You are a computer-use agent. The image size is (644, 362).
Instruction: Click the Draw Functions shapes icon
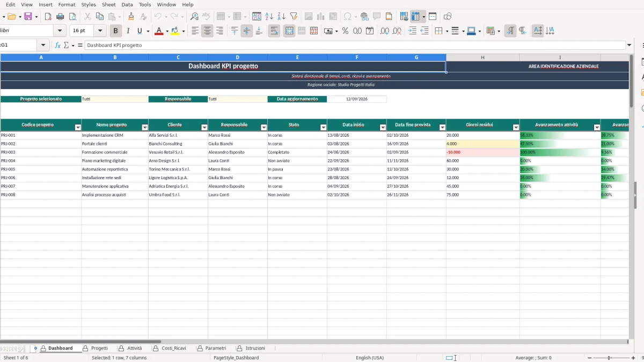click(x=448, y=17)
